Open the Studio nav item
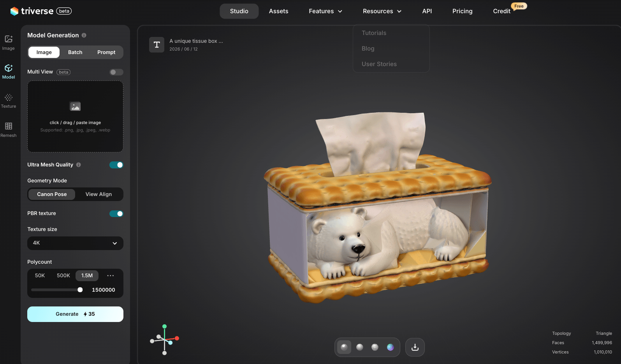The height and width of the screenshot is (364, 621). [x=239, y=11]
